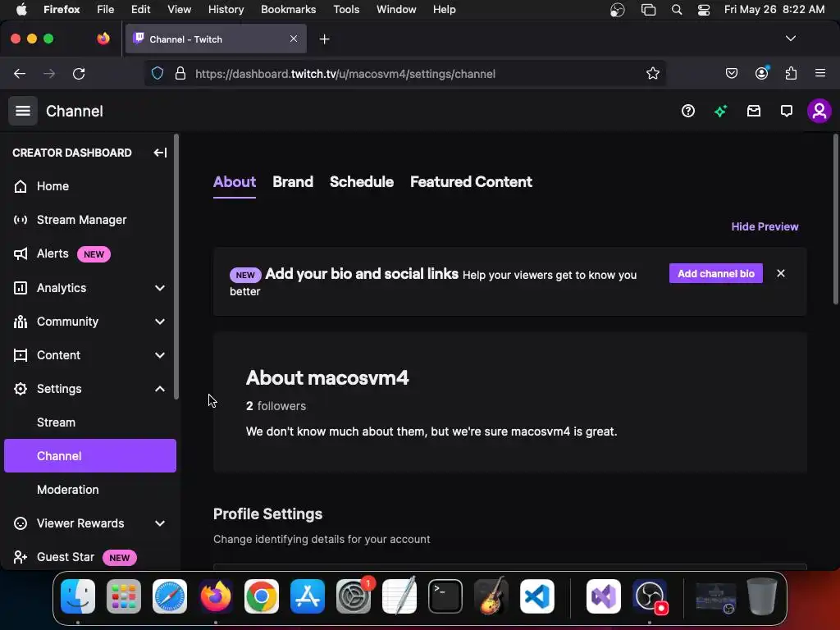Open a new browser tab
The height and width of the screenshot is (630, 840).
[x=324, y=39]
